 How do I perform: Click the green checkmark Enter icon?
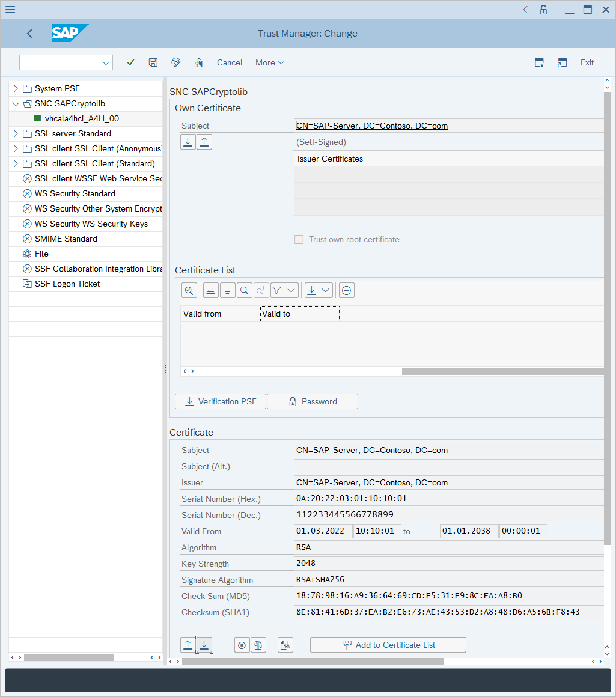pos(130,62)
